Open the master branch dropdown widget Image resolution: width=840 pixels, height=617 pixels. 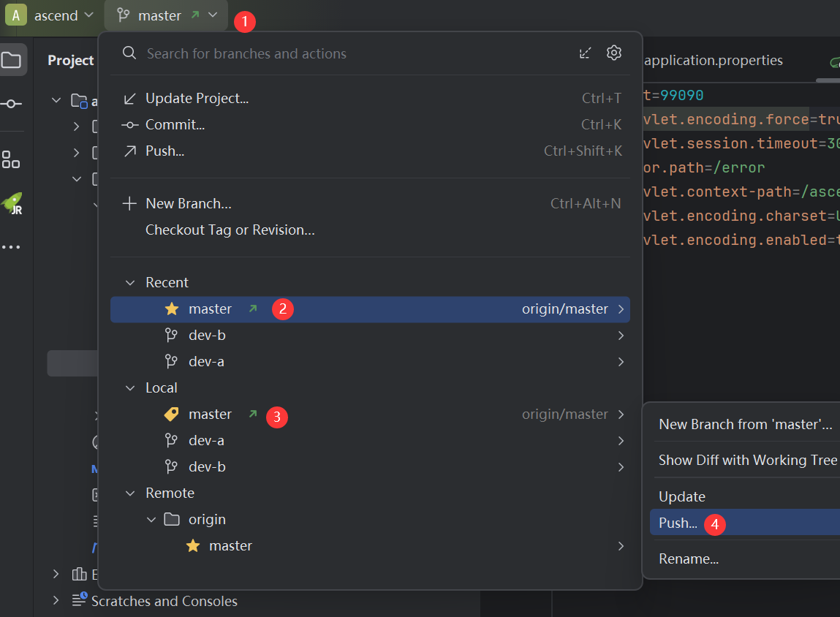[x=167, y=15]
